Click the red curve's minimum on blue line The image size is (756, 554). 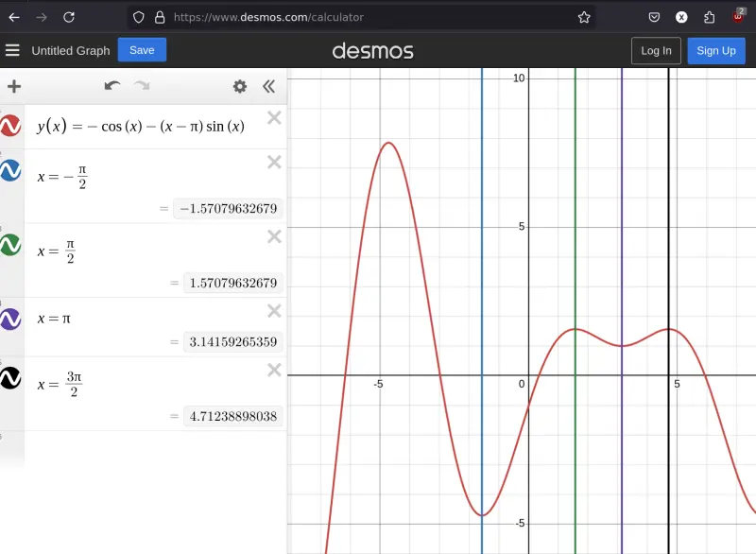click(x=482, y=515)
